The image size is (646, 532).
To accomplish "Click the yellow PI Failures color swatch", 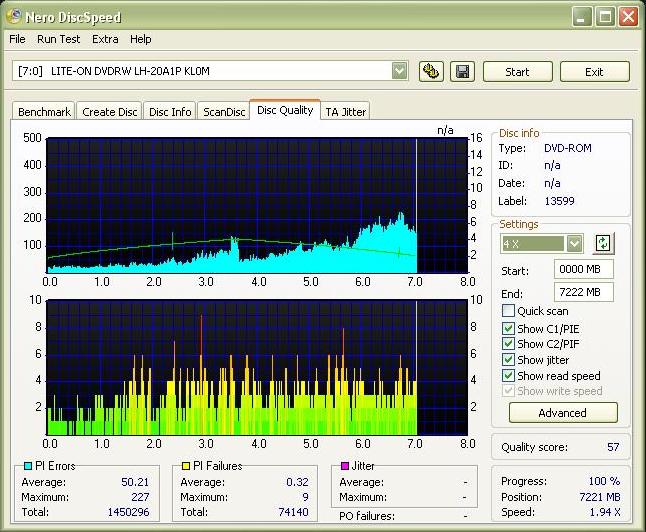I will pyautogui.click(x=186, y=466).
